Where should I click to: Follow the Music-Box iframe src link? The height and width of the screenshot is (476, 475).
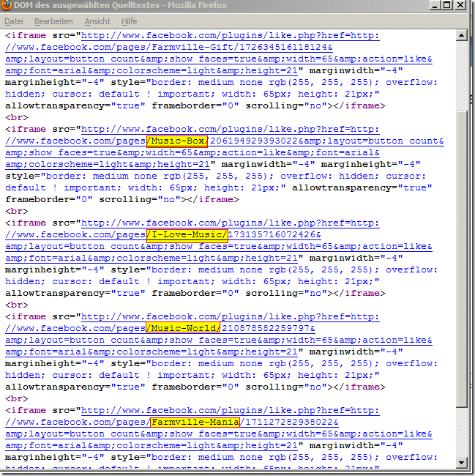[225, 147]
